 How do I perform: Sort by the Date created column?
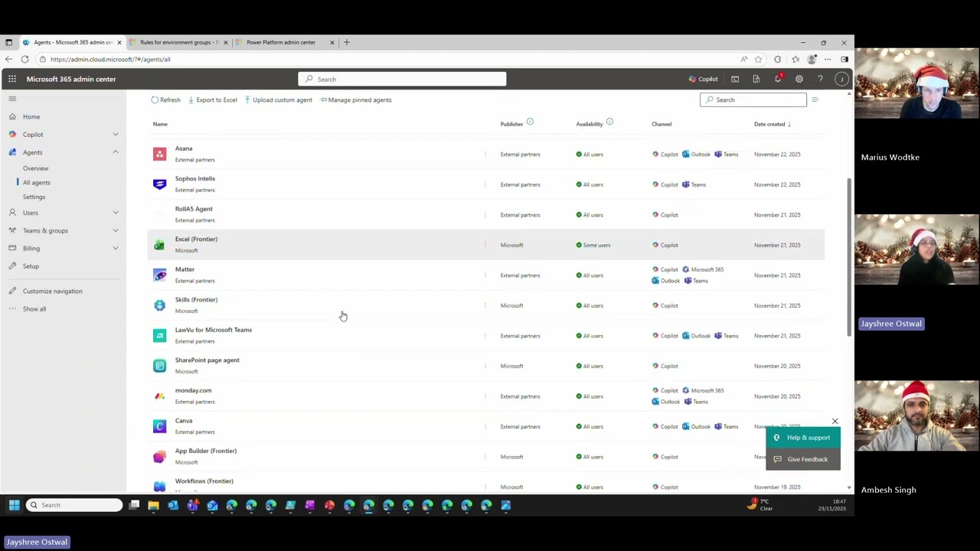click(772, 124)
